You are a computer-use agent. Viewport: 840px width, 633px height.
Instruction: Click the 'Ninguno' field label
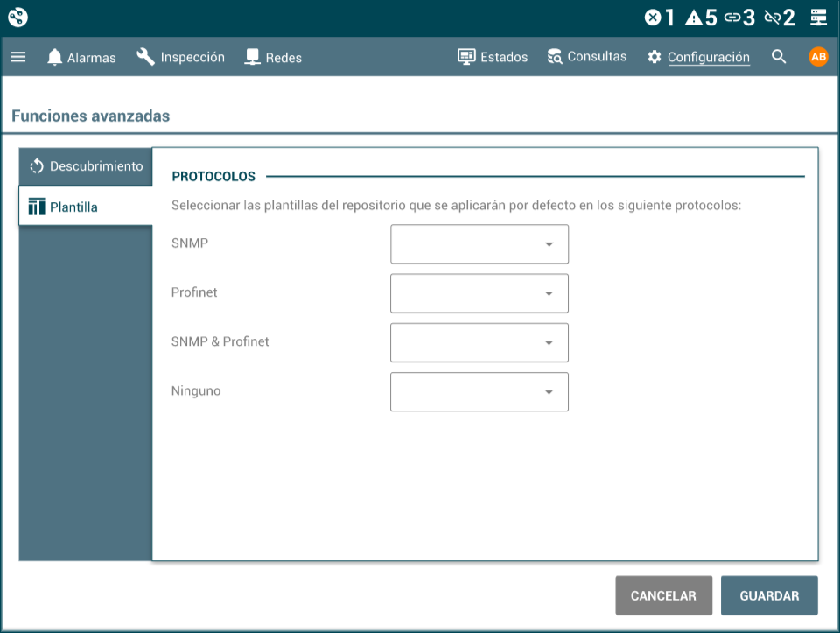coord(196,390)
